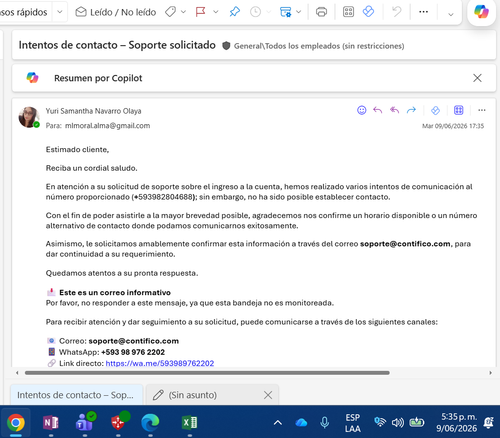Click the snooze clock icon
This screenshot has width=500, height=438.
click(255, 12)
